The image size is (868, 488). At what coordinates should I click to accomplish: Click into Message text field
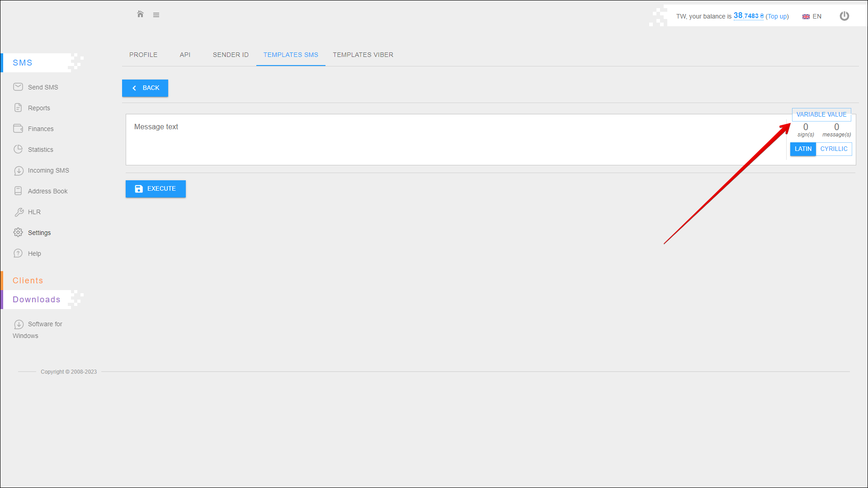point(452,139)
